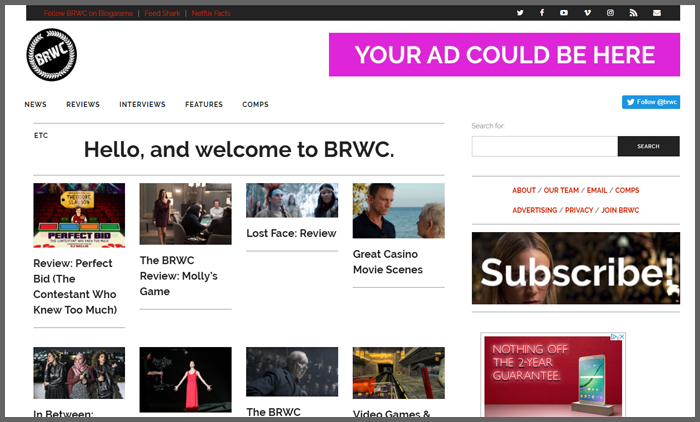
Task: Open the Join BRWC link
Action: tap(620, 210)
